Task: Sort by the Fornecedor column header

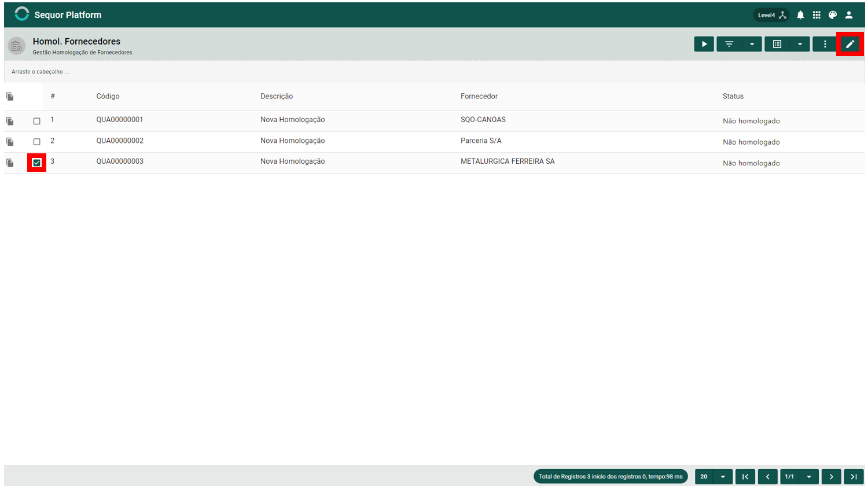Action: coord(479,96)
